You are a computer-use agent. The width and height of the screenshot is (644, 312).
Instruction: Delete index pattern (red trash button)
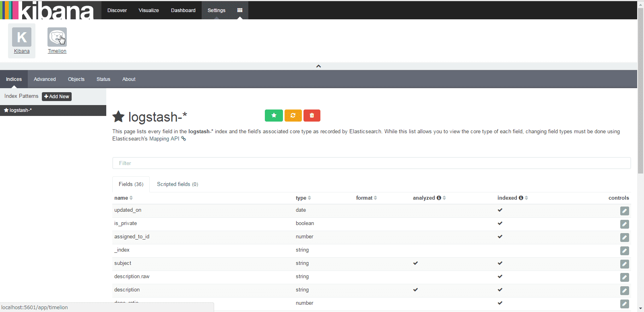312,116
